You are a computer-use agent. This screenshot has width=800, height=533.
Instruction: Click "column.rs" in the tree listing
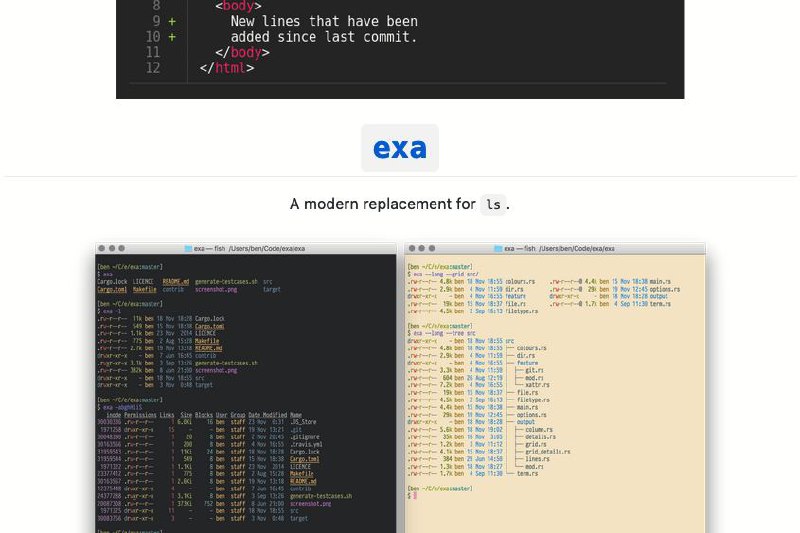(x=539, y=429)
